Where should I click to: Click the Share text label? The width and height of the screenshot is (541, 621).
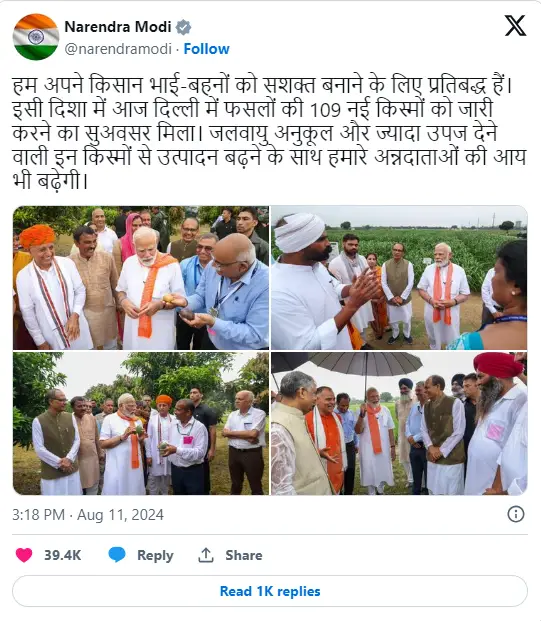pos(244,555)
